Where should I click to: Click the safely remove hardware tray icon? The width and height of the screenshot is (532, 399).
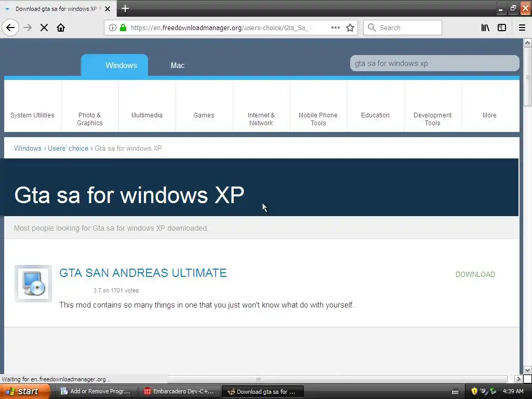[x=493, y=391]
